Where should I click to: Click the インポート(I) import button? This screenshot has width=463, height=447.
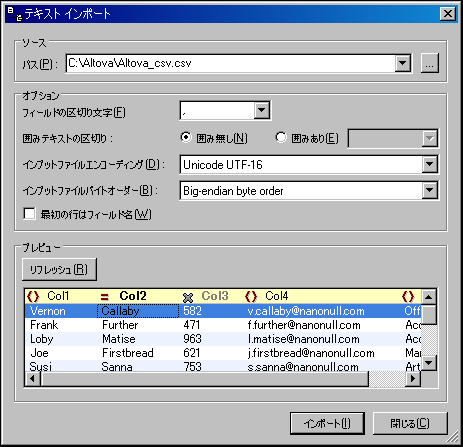coord(327,423)
